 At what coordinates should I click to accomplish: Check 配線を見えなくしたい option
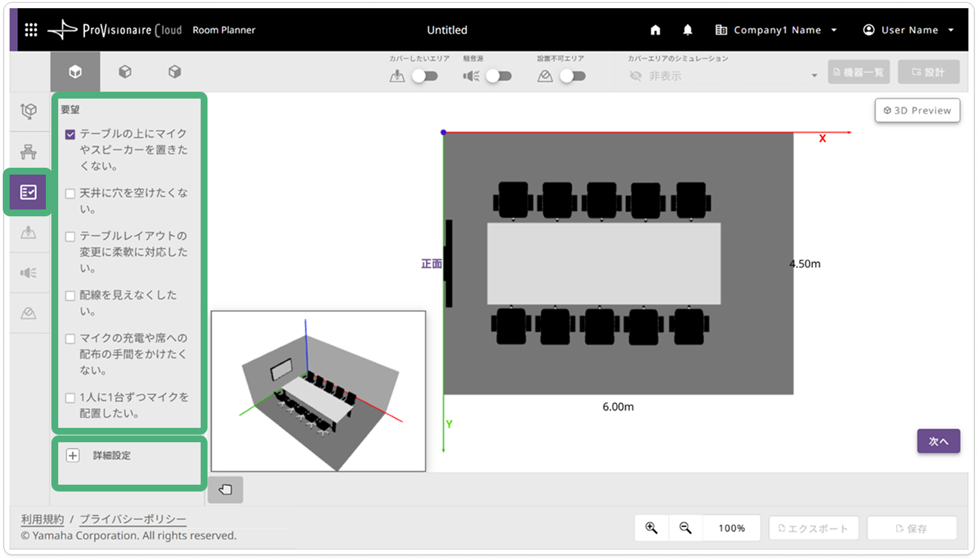(70, 296)
